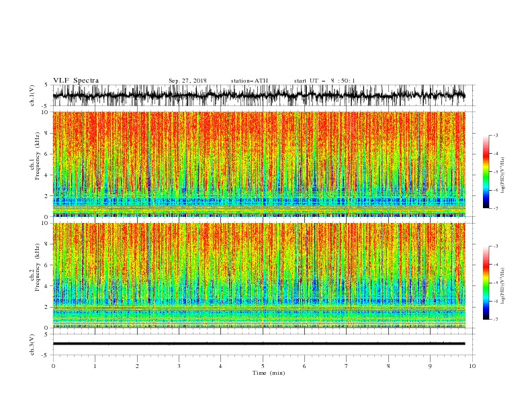Click the "-3" label on upper colorbar
532x411 pixels.
pyautogui.click(x=496, y=135)
